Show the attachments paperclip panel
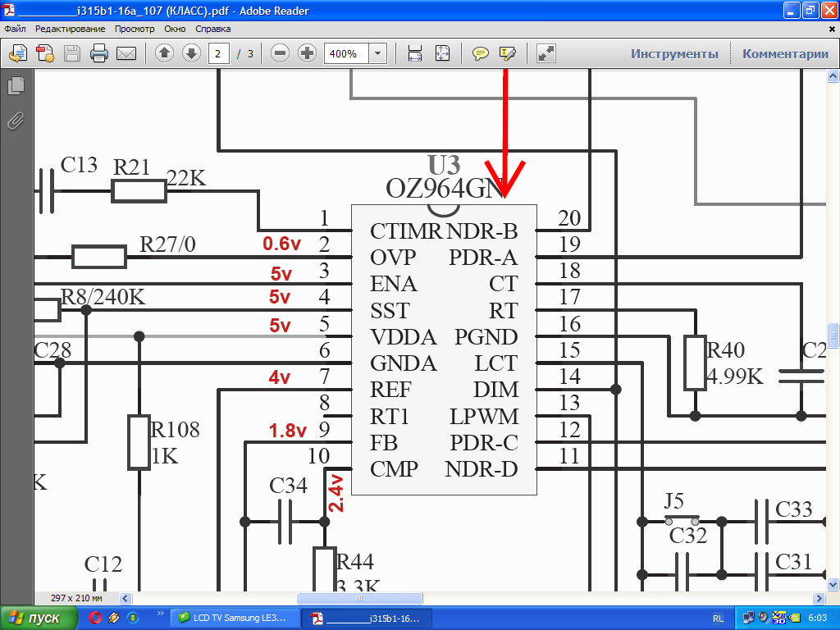 tap(16, 121)
